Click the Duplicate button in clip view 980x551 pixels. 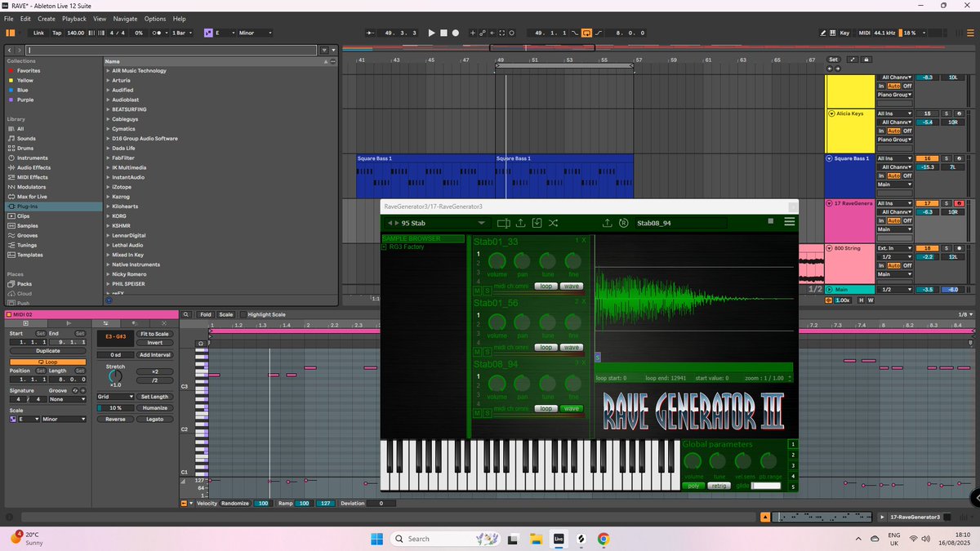click(47, 350)
